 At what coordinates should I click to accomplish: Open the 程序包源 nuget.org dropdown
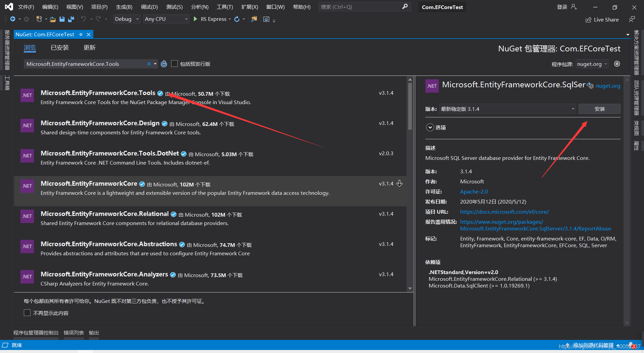coord(592,64)
